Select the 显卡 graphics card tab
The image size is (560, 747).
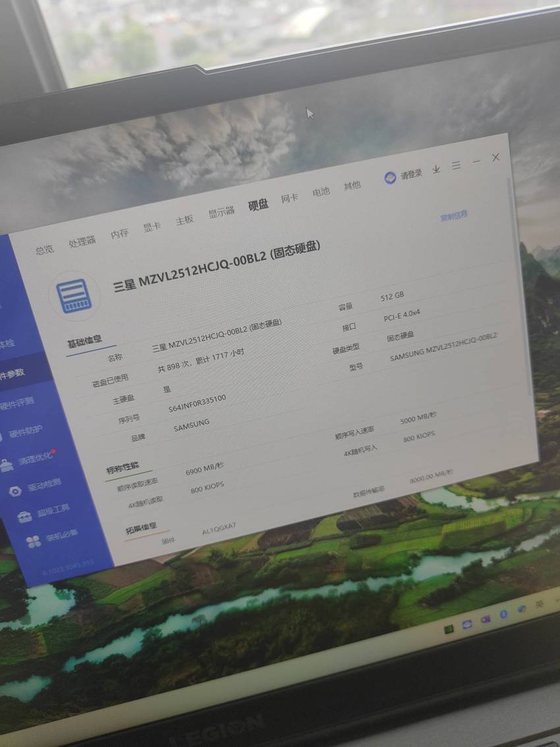pos(152,227)
